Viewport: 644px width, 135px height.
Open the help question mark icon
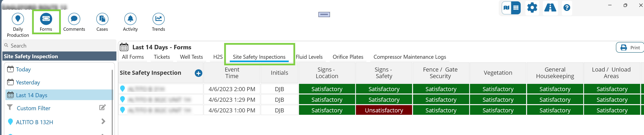[566, 8]
